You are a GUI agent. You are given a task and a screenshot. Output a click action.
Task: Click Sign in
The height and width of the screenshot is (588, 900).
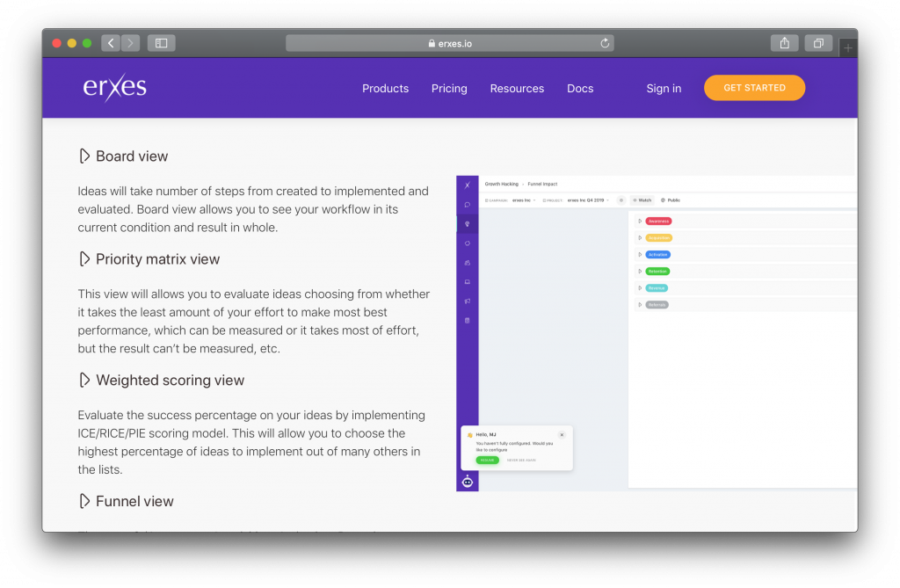tap(664, 89)
